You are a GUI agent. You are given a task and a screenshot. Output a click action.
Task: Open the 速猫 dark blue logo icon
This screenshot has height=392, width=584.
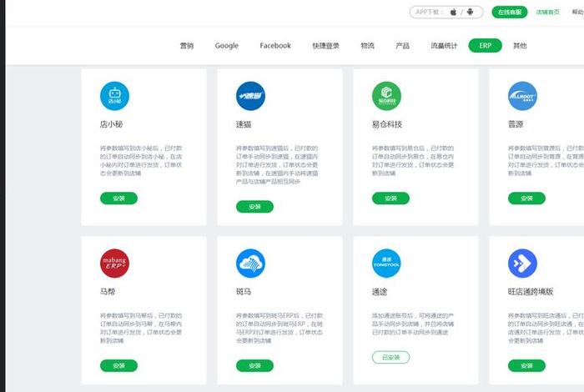250,96
